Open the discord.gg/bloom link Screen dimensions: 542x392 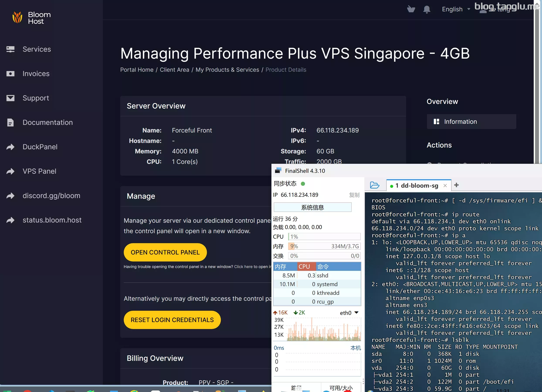pyautogui.click(x=51, y=195)
